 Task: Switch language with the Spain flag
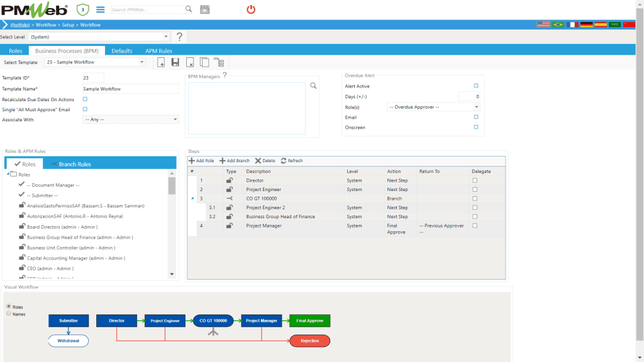point(601,25)
